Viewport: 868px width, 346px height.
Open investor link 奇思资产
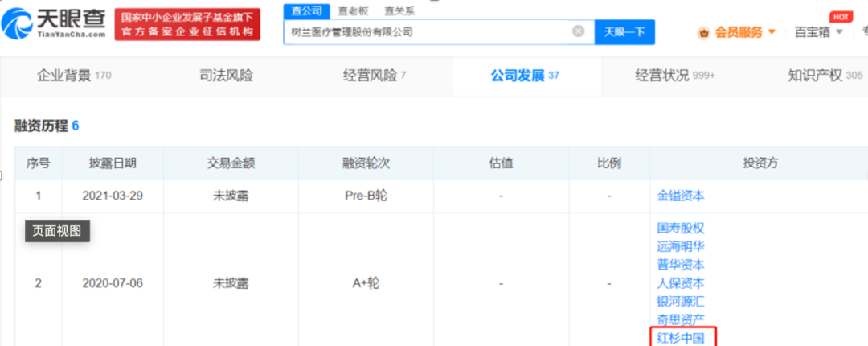coord(681,319)
